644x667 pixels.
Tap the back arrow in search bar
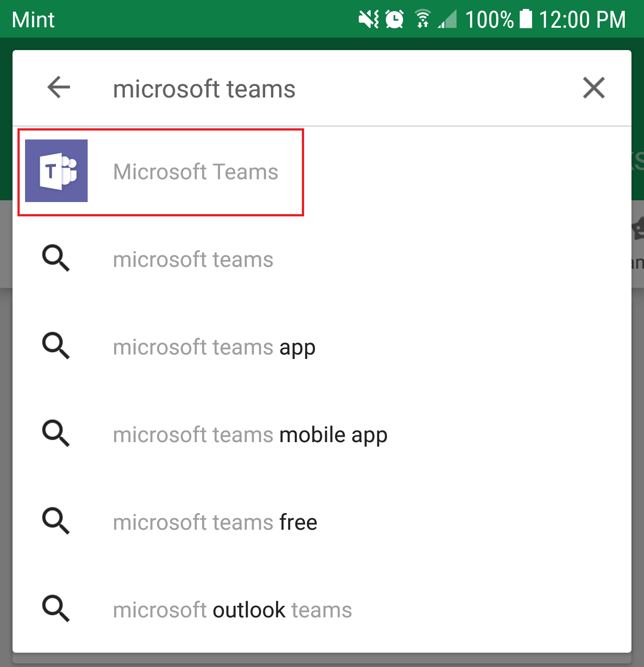pos(59,87)
